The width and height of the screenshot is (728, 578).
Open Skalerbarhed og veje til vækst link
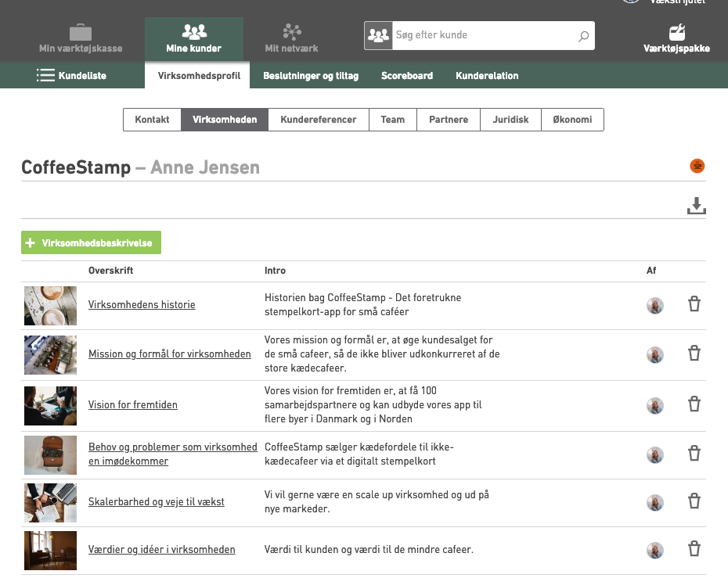157,502
